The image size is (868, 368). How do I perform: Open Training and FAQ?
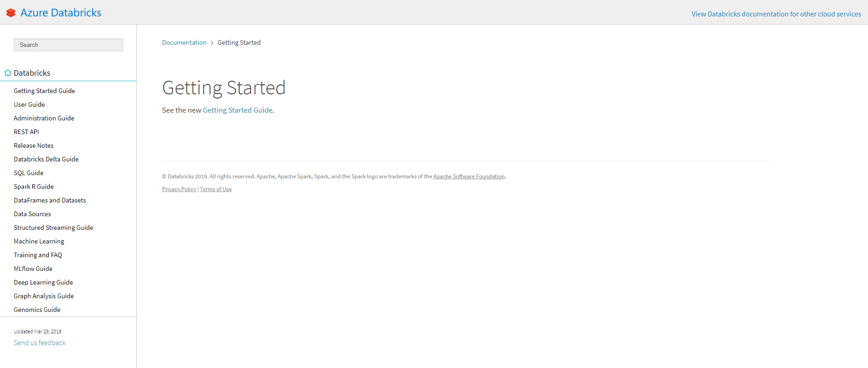pyautogui.click(x=38, y=255)
